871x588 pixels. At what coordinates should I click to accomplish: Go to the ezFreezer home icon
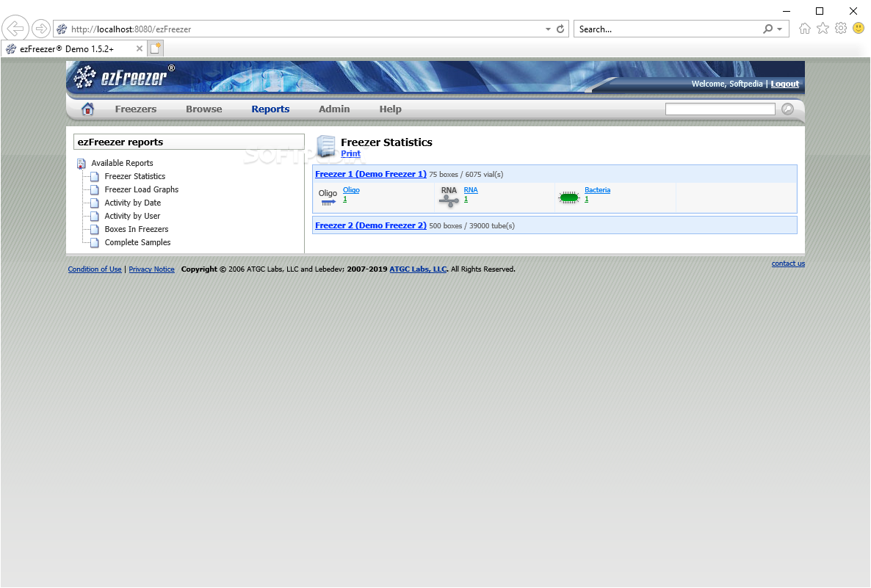(x=88, y=109)
